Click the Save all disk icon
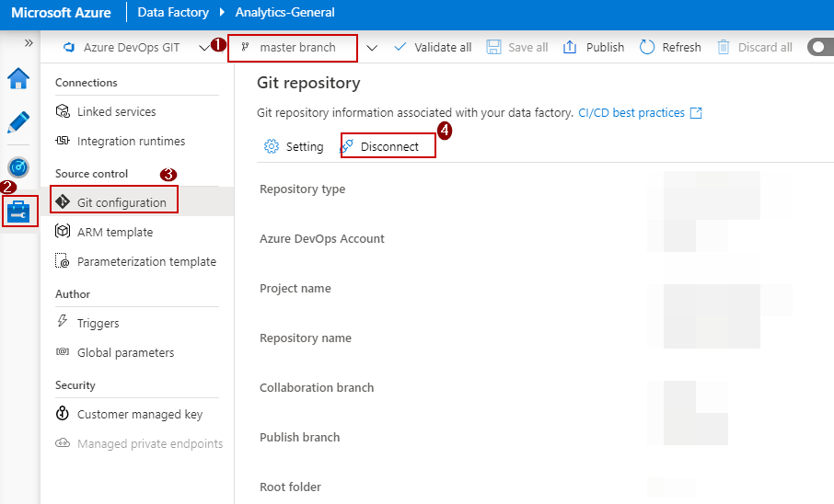 coord(493,47)
